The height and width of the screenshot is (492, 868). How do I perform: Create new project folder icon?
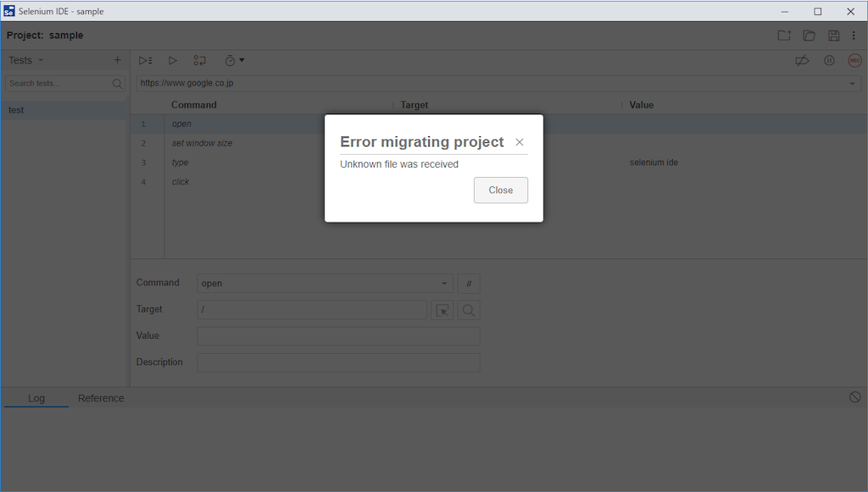[x=784, y=36]
